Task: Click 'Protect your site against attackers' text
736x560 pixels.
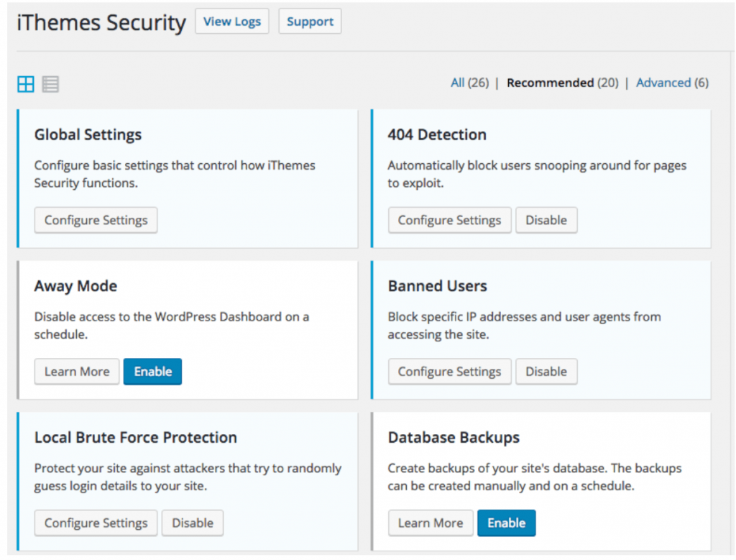Action: coord(188,477)
